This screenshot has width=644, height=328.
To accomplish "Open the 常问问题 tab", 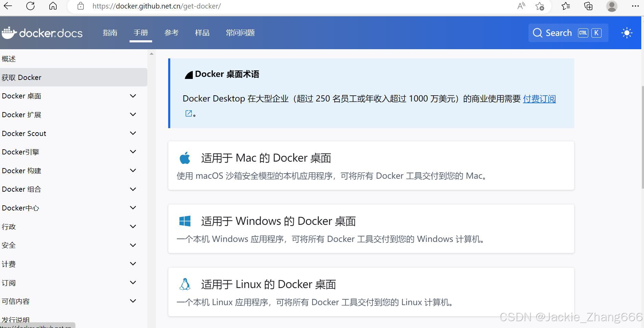I will pyautogui.click(x=240, y=33).
